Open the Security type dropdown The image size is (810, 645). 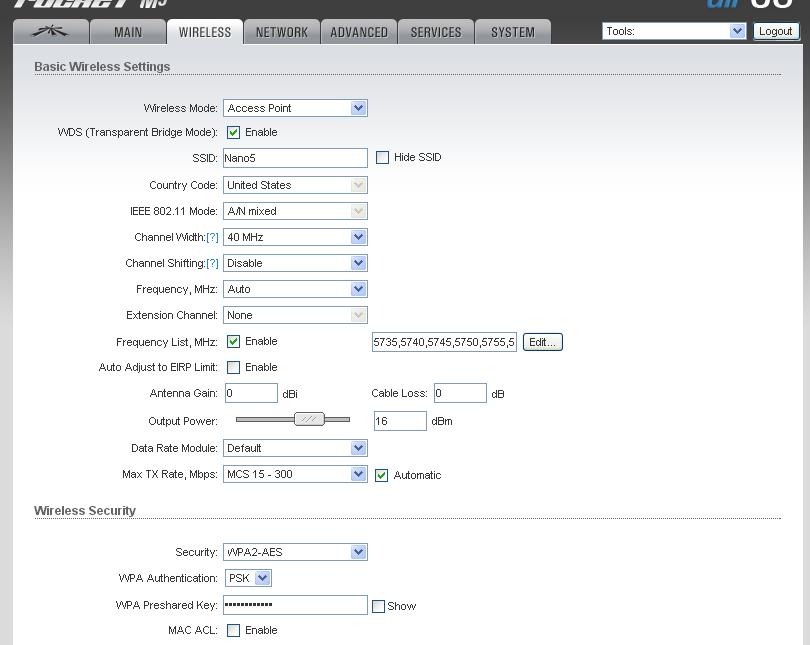tap(295, 552)
